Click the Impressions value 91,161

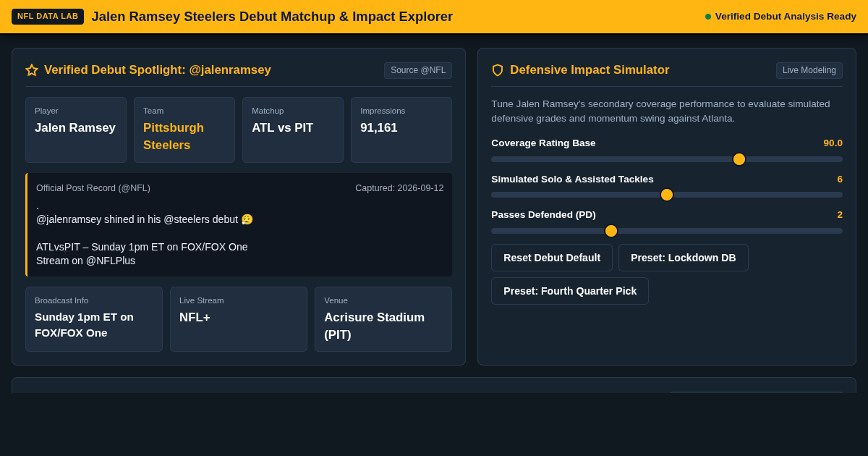[379, 128]
